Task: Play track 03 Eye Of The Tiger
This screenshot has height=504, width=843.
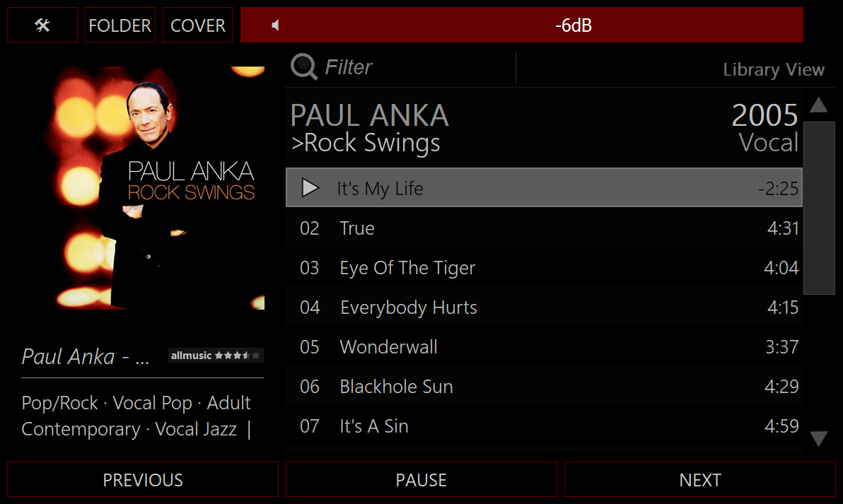Action: [x=407, y=268]
